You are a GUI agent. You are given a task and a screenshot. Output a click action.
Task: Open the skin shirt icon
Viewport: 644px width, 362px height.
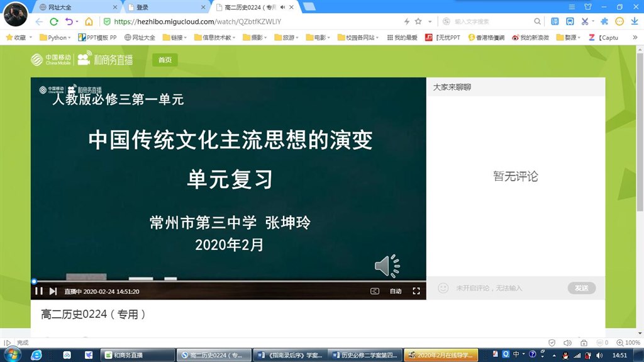[588, 7]
